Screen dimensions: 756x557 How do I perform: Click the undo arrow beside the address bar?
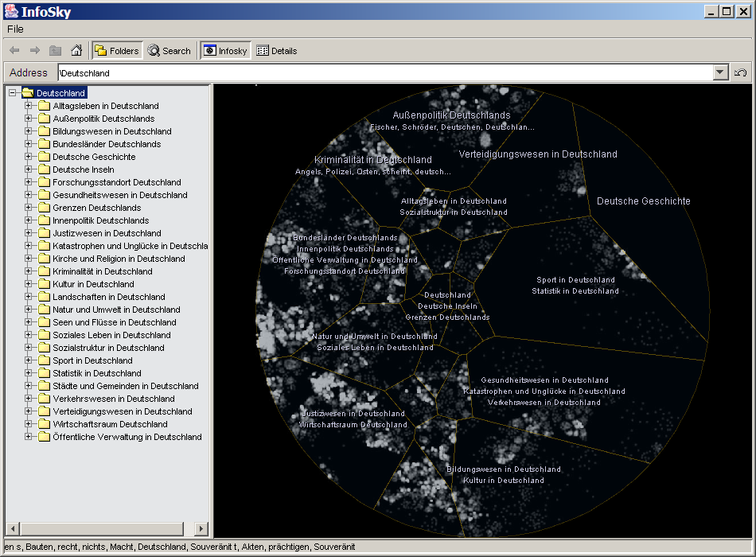pos(740,72)
